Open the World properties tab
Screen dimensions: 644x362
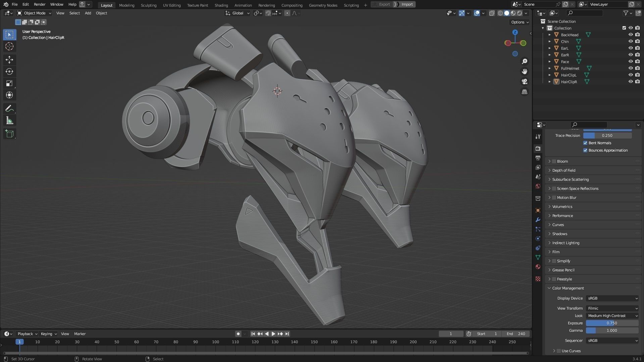click(538, 186)
